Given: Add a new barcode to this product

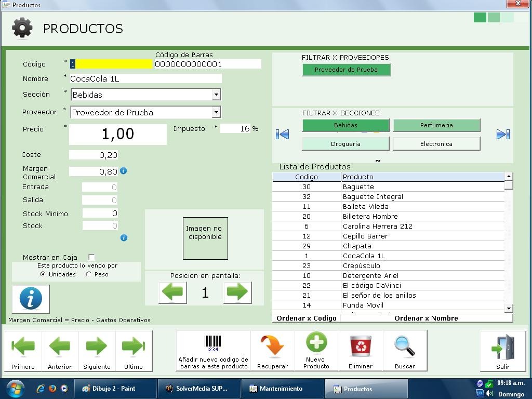Looking at the screenshot, I should point(214,351).
